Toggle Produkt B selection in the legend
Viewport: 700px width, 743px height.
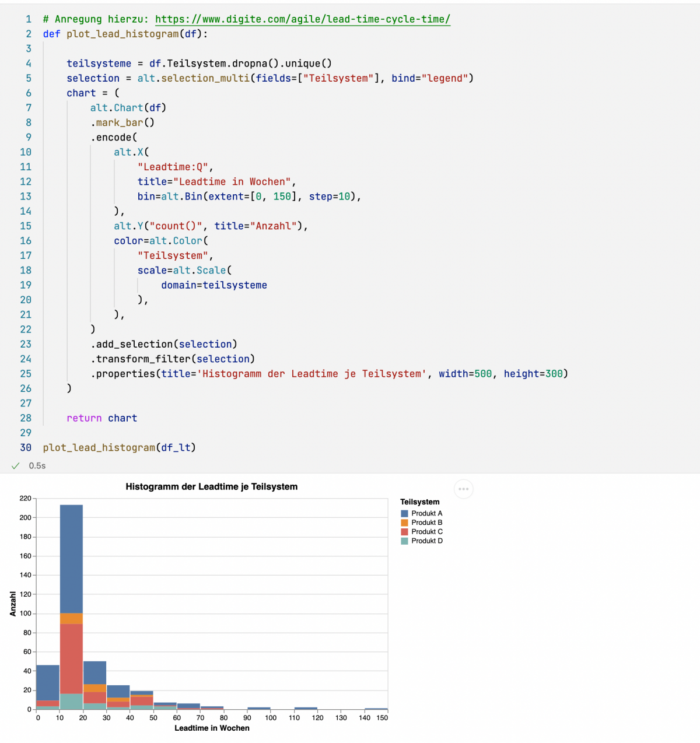[x=427, y=523]
